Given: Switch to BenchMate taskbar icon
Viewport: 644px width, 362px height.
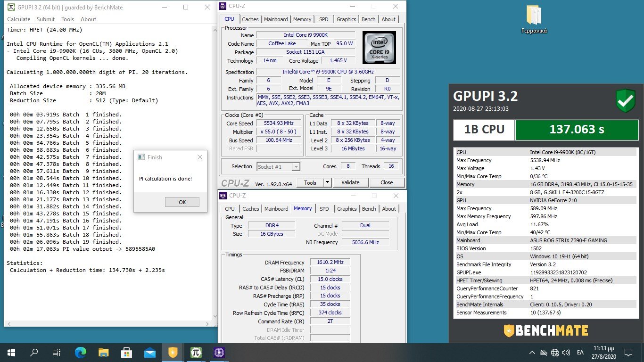Looking at the screenshot, I should [x=173, y=352].
